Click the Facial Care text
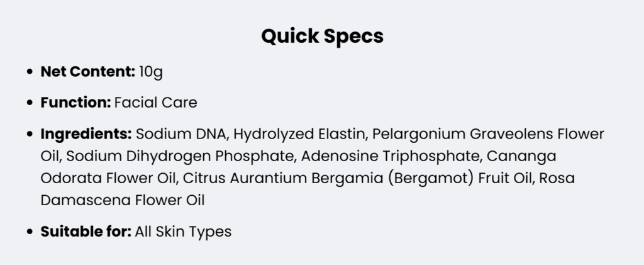The height and width of the screenshot is (265, 644). (x=156, y=103)
